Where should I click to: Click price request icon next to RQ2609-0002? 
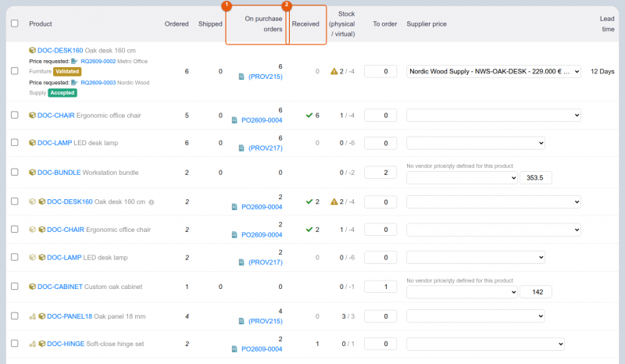(74, 61)
